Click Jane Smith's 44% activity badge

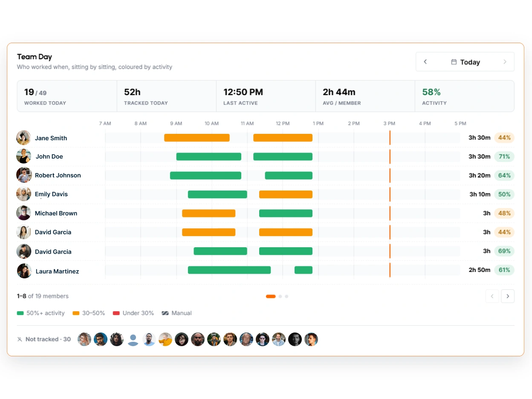pyautogui.click(x=504, y=138)
